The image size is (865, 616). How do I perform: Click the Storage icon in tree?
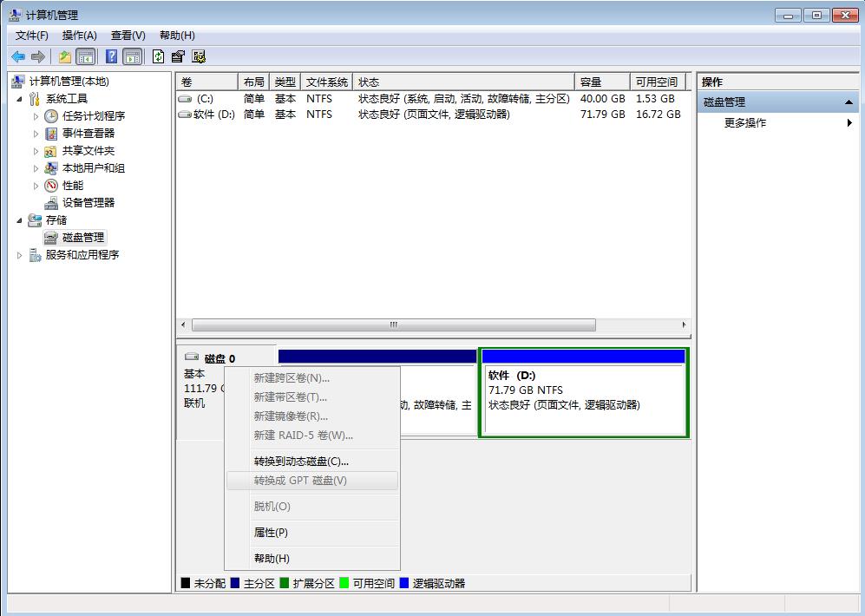[35, 220]
